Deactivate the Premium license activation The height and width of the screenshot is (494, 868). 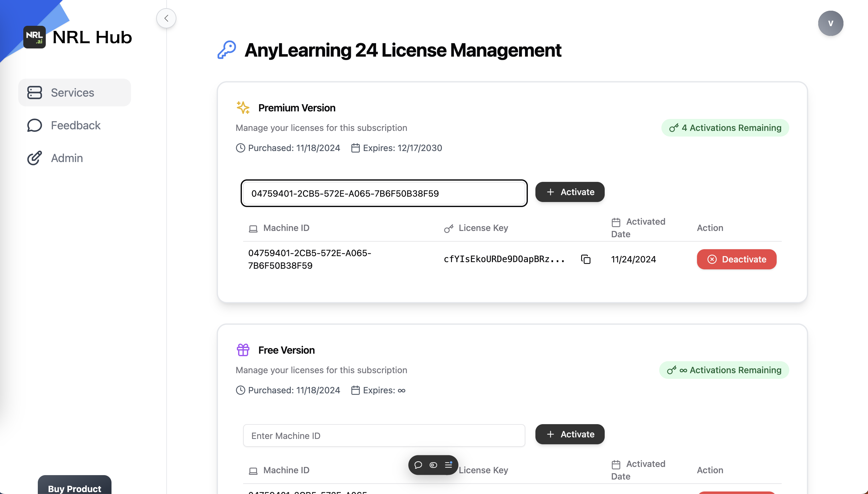click(x=736, y=259)
